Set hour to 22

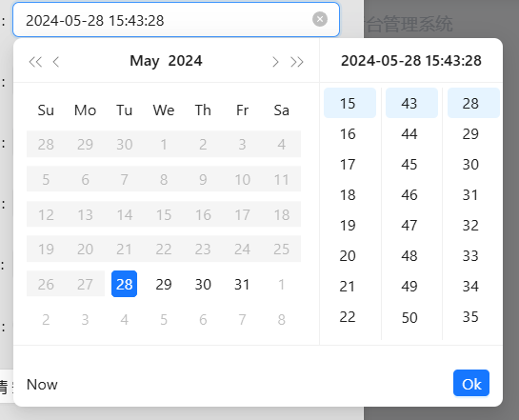coord(349,317)
